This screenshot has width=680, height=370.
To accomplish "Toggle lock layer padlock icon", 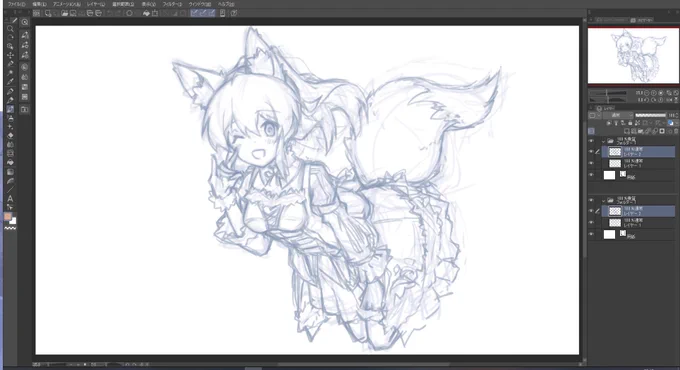I will 630,123.
